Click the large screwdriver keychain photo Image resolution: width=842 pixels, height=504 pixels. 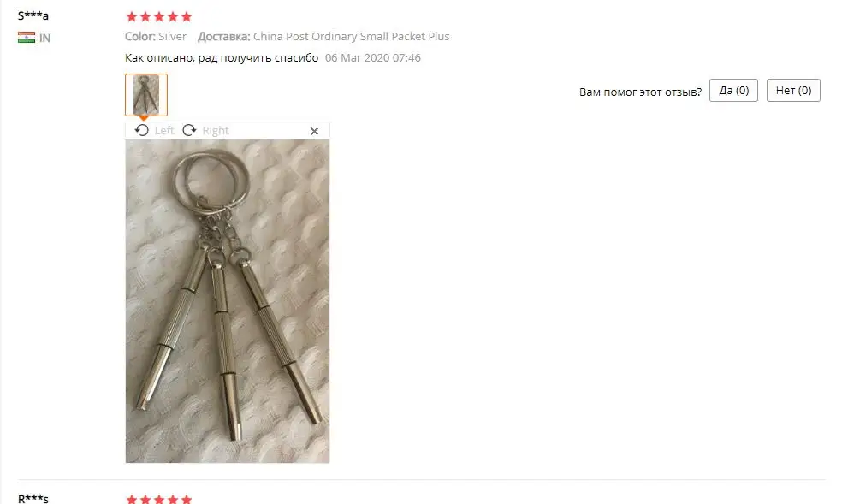[228, 301]
